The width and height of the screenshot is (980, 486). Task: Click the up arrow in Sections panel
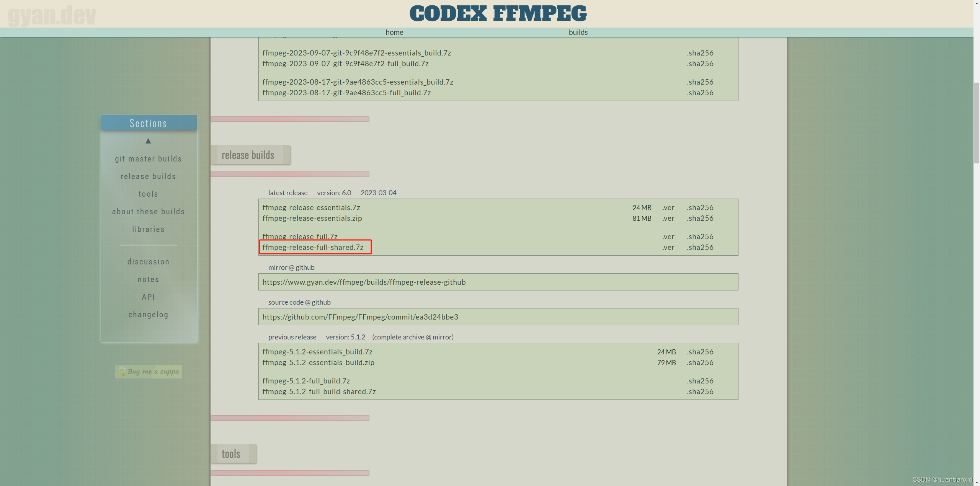(x=148, y=141)
